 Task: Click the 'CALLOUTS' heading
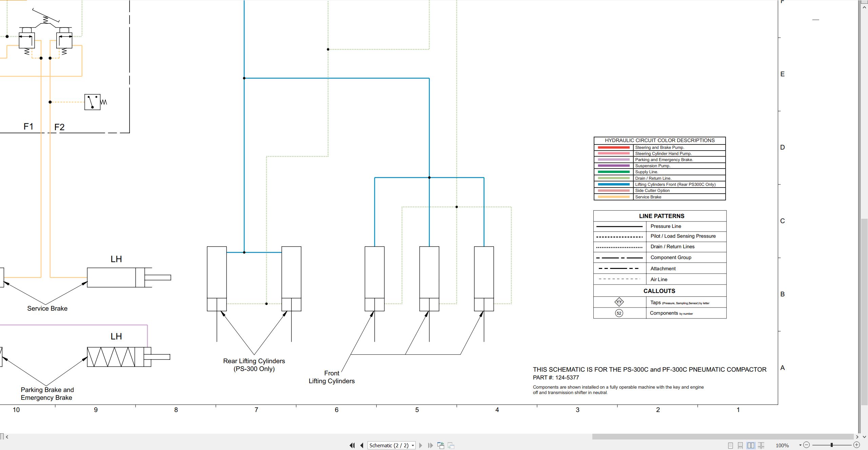coord(659,291)
